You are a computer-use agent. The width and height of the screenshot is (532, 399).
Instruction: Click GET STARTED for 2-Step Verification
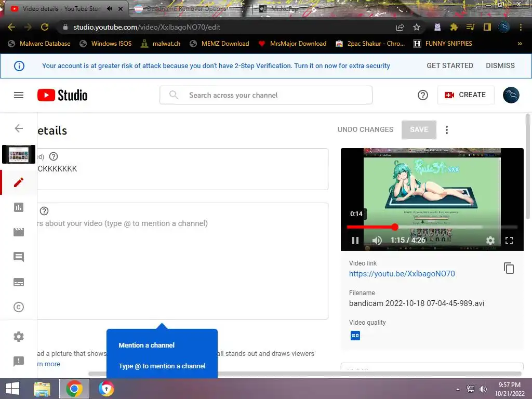449,65
